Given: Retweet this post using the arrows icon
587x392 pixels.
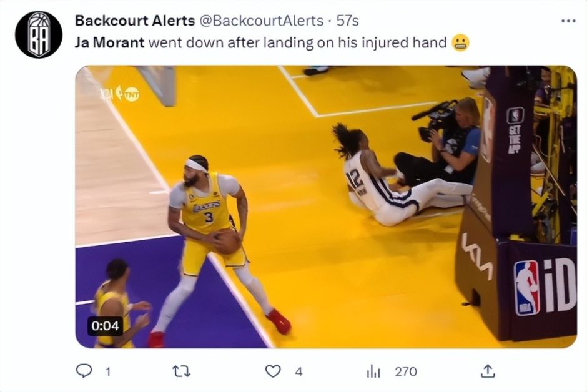Looking at the screenshot, I should click(181, 371).
